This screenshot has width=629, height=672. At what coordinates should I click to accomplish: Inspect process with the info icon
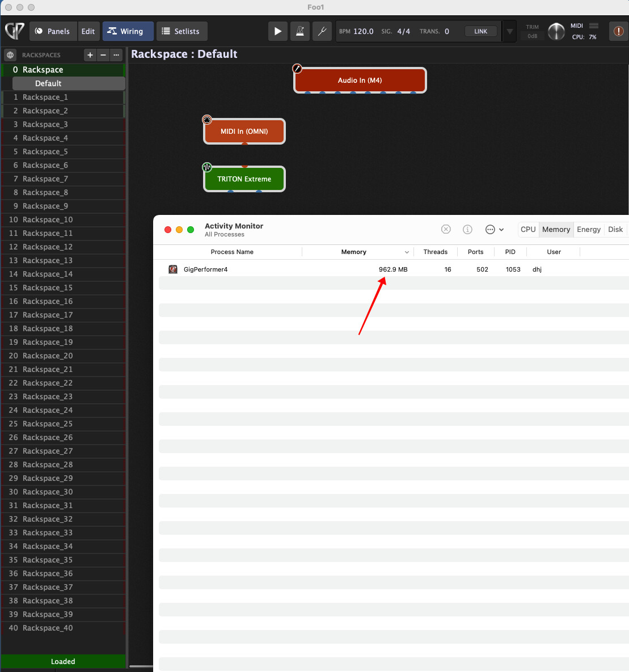click(x=467, y=229)
